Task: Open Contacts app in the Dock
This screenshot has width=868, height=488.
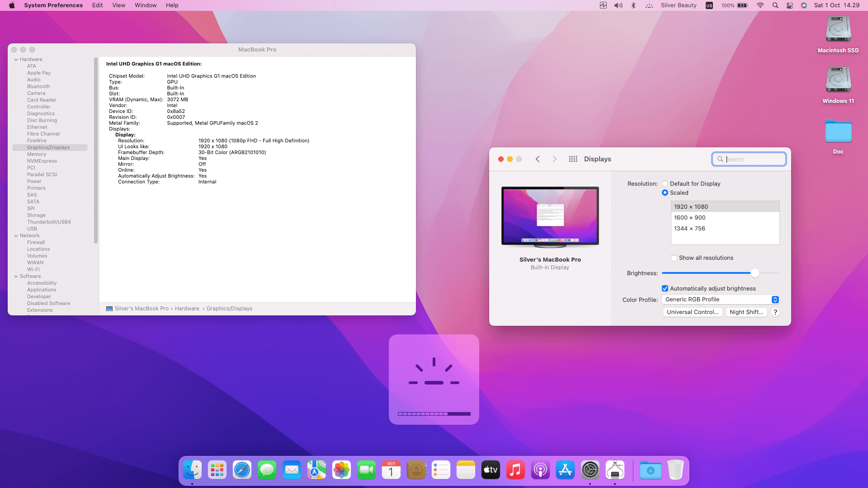Action: pos(416,470)
